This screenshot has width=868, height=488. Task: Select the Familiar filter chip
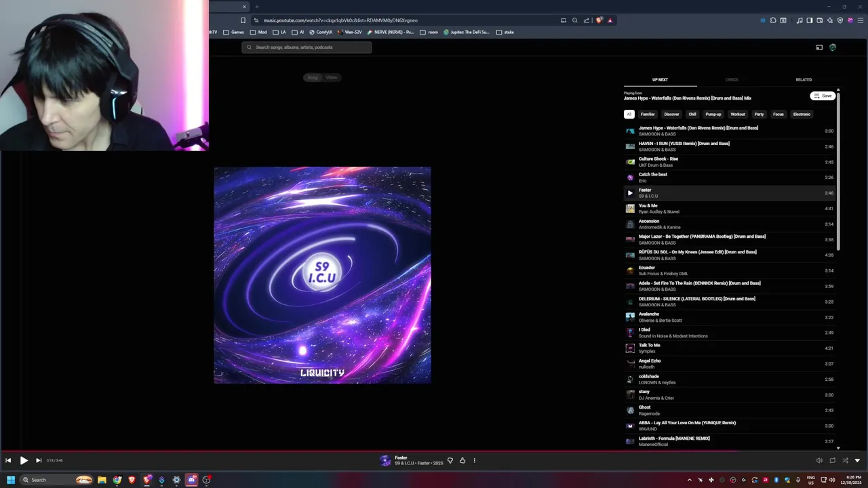tap(648, 114)
